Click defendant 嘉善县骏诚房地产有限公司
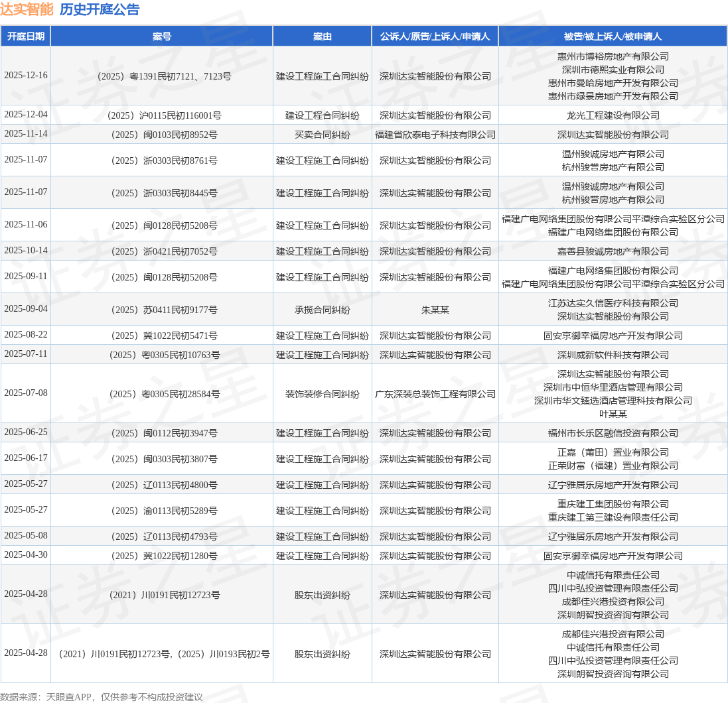This screenshot has width=728, height=703. [613, 251]
